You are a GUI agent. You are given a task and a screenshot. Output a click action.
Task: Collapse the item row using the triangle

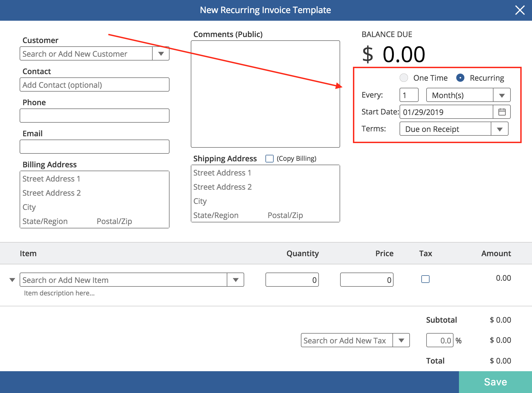[x=12, y=280]
